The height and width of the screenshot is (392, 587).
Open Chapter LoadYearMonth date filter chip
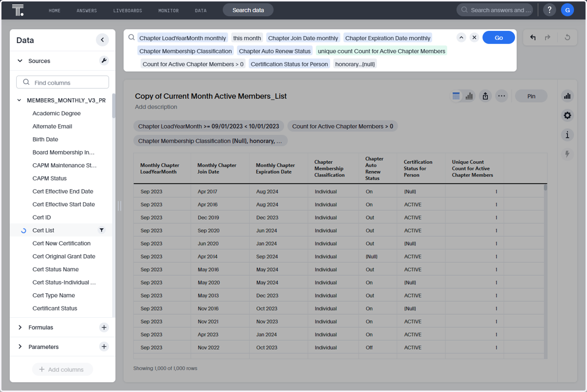click(208, 126)
